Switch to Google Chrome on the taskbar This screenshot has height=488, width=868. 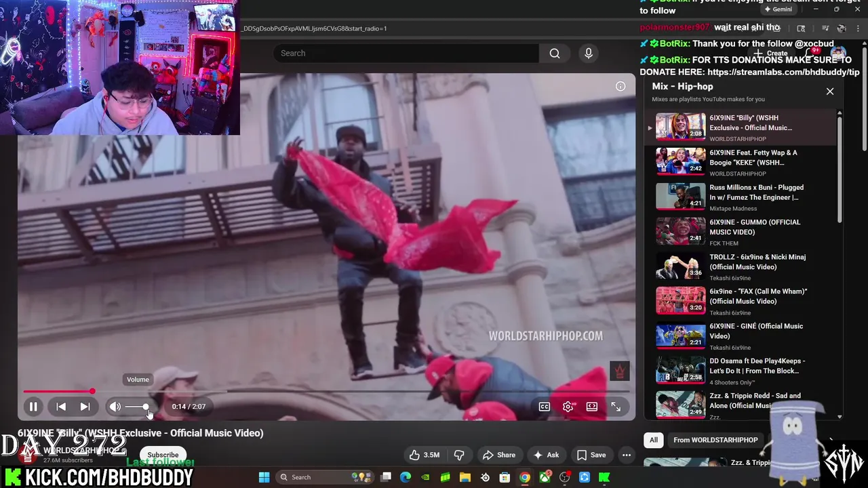click(x=525, y=477)
